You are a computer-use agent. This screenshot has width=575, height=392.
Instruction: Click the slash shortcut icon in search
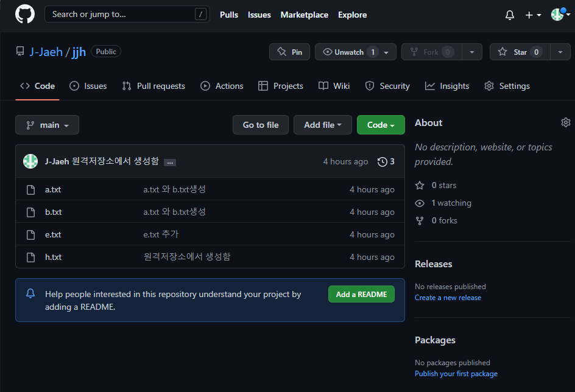200,15
